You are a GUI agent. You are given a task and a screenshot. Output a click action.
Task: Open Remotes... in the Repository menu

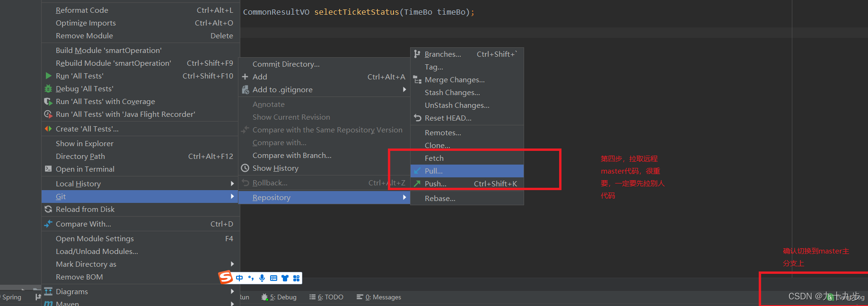click(467, 132)
